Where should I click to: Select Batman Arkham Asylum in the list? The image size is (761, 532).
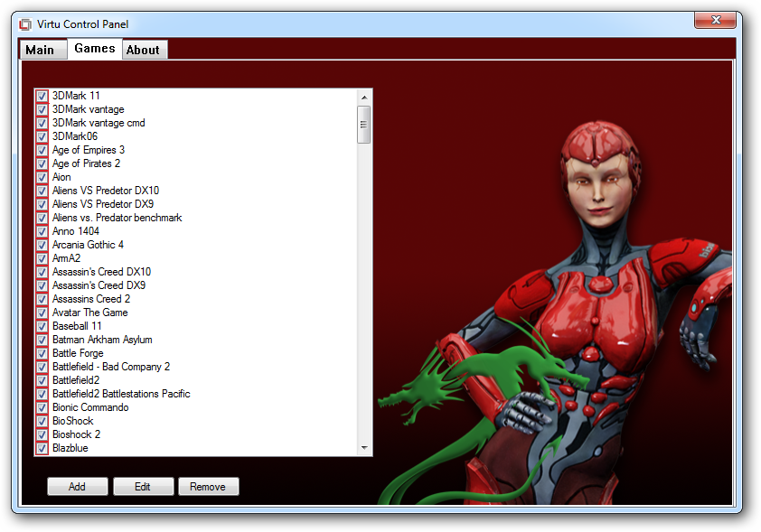coord(102,340)
